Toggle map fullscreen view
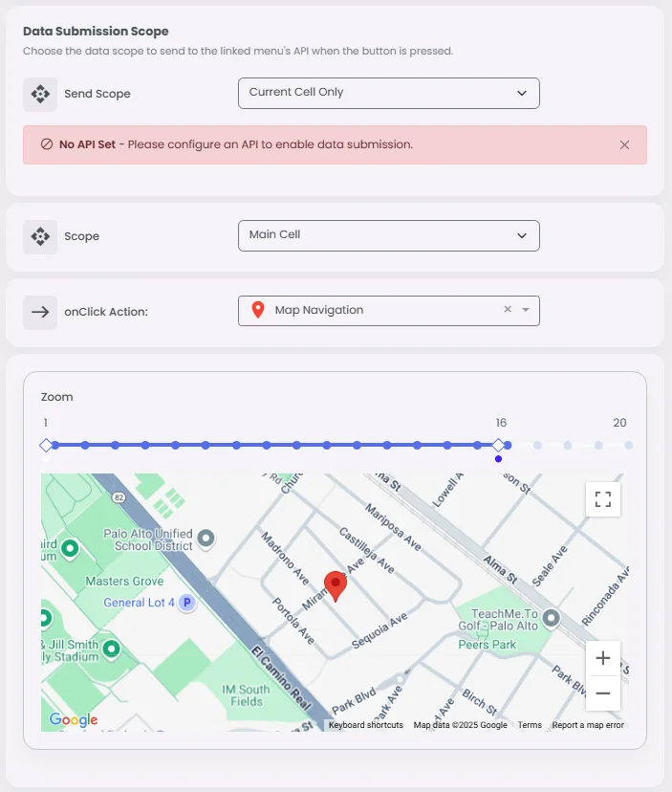The image size is (672, 792). (602, 498)
